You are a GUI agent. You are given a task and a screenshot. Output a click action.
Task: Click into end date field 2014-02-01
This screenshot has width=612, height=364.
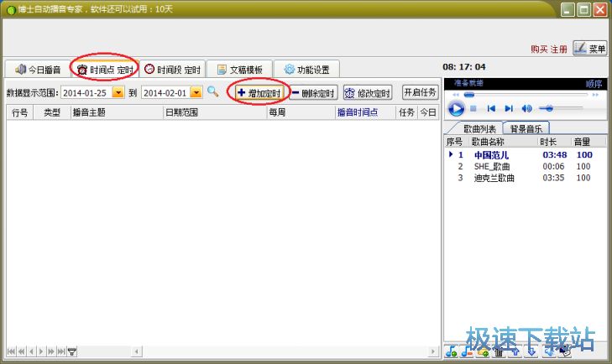pyautogui.click(x=166, y=93)
